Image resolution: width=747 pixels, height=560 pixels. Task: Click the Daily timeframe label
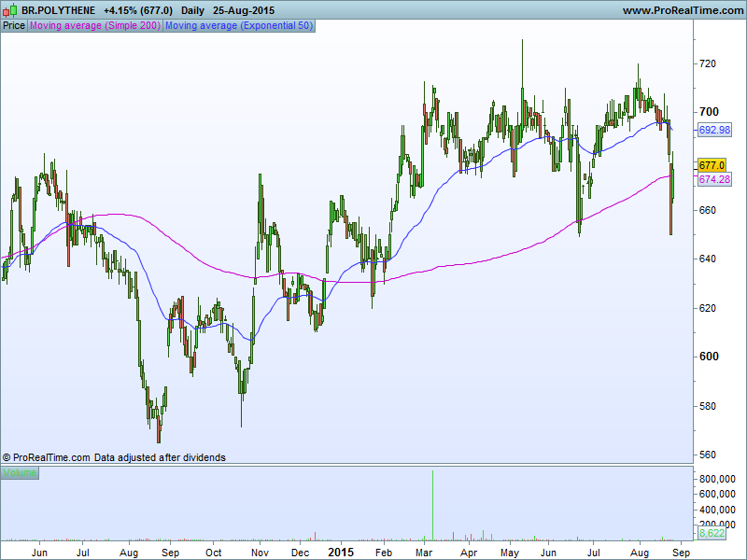193,10
